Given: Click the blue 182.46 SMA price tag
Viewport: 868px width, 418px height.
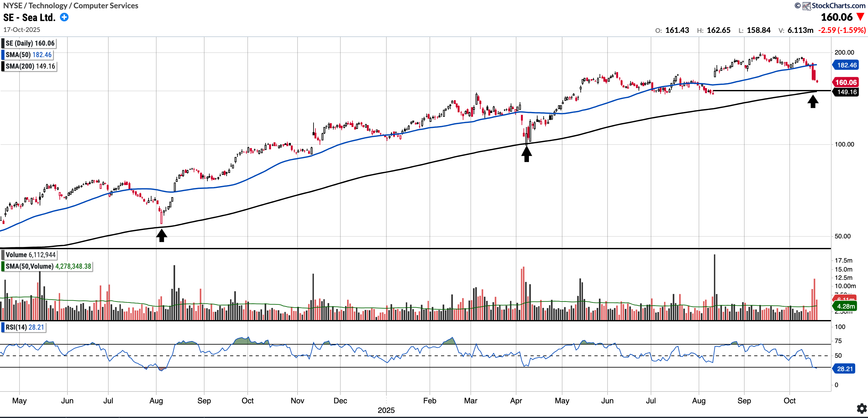Looking at the screenshot, I should pos(846,65).
